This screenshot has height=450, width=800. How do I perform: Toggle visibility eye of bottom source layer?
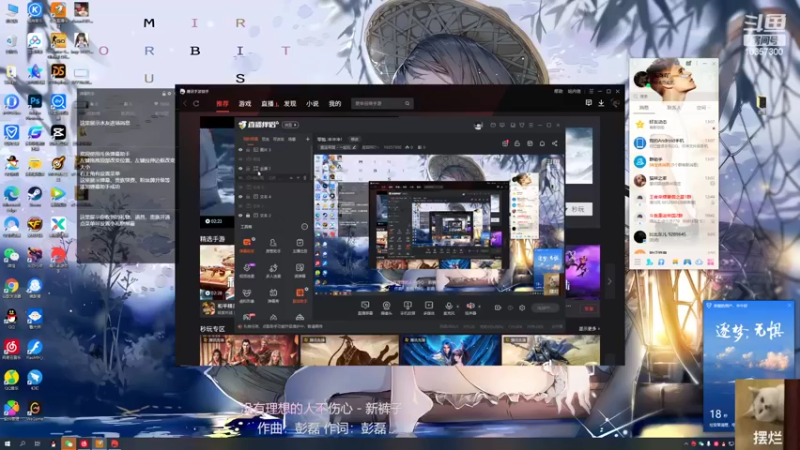(240, 215)
